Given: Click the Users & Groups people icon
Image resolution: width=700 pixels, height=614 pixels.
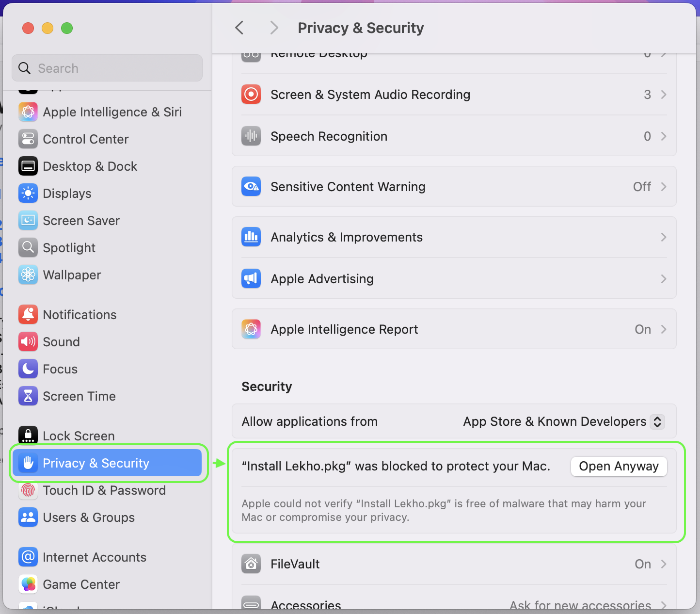Looking at the screenshot, I should (28, 517).
